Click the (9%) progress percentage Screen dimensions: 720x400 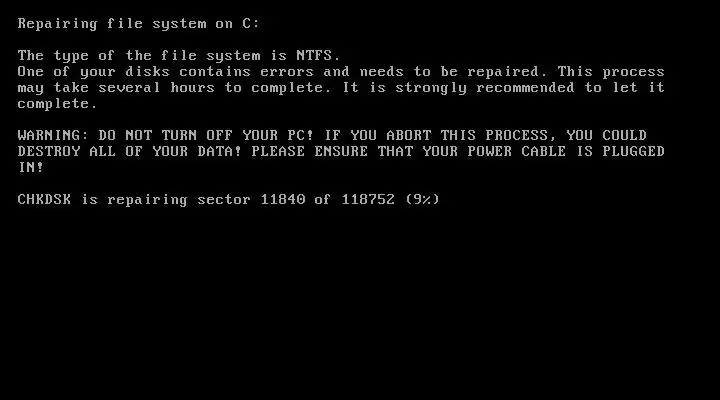(x=422, y=199)
